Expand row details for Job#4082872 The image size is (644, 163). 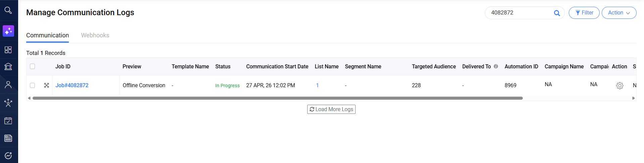47,85
